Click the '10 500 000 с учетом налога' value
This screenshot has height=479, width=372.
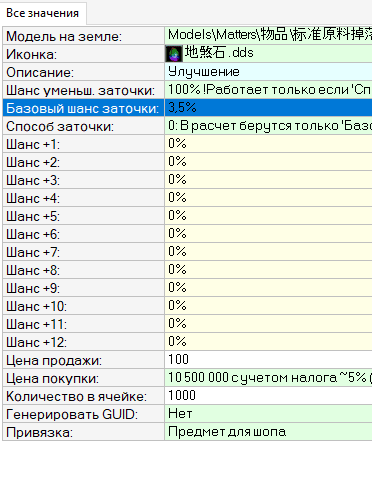click(x=268, y=378)
